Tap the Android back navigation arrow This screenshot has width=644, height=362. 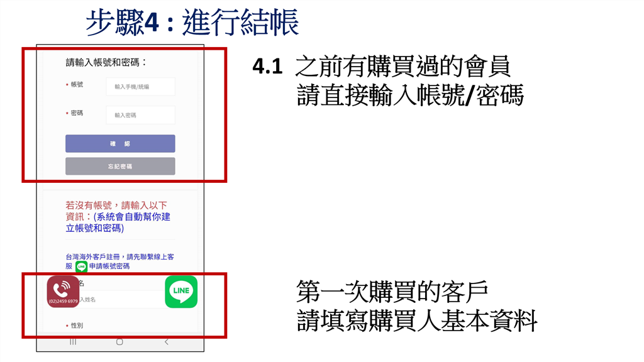[166, 342]
